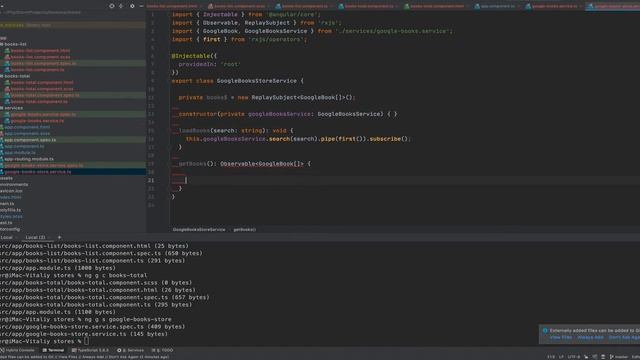Screen dimensions: 640x360
Task: Hide the Project panel with the minus icon
Action: coord(141,6)
